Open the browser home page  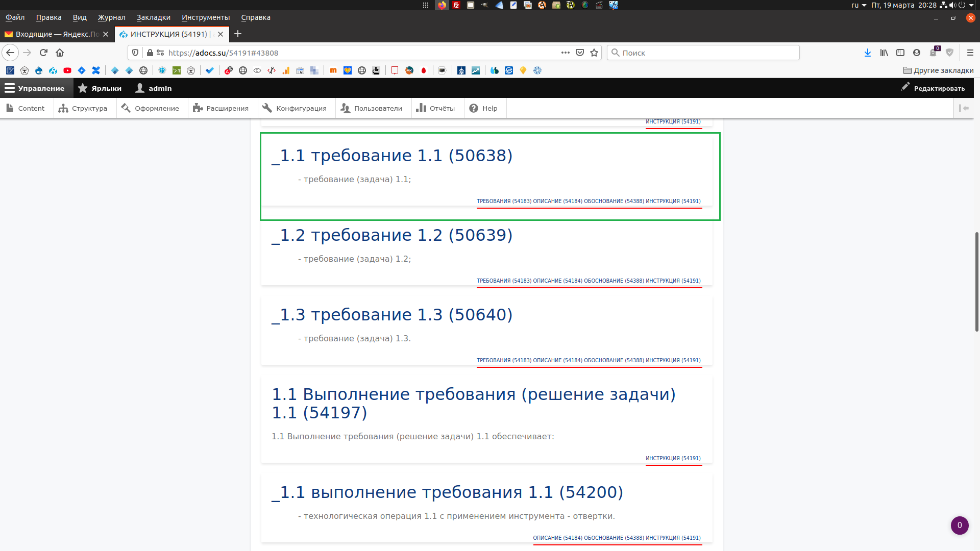pos(60,53)
